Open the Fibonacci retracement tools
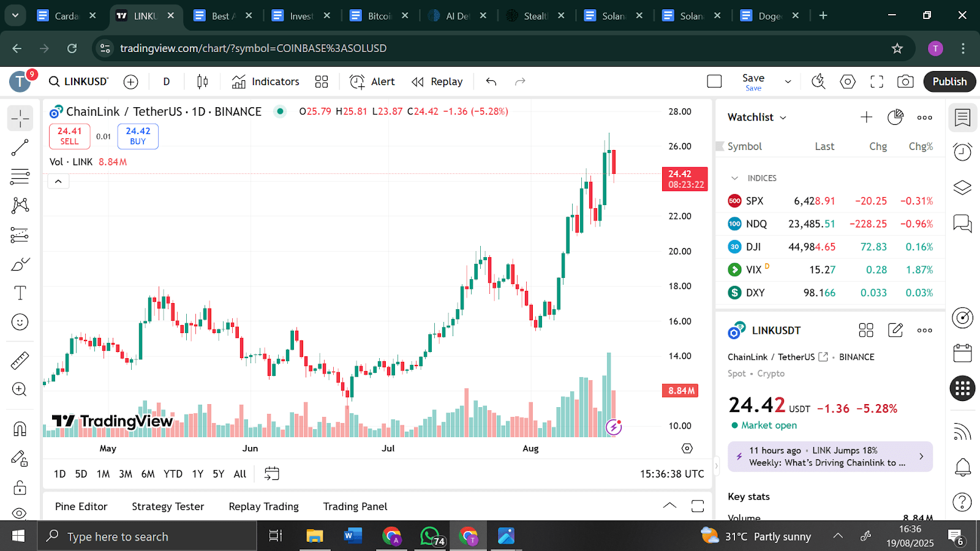The height and width of the screenshot is (551, 980). tap(20, 176)
